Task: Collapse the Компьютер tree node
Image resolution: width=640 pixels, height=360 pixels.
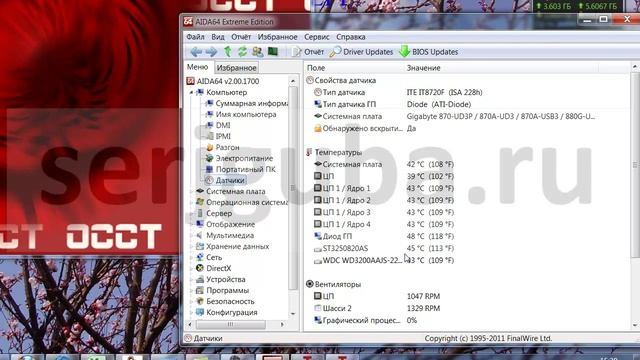Action: [x=191, y=93]
